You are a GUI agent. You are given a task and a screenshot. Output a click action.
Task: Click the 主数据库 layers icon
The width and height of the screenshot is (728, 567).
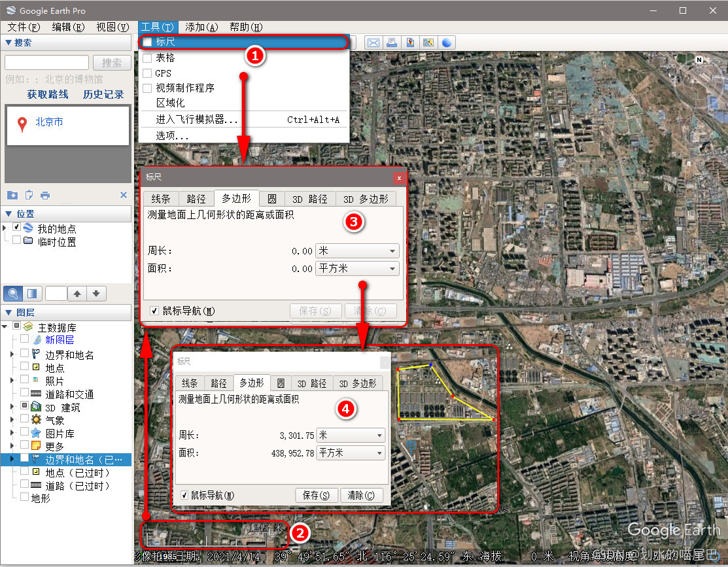[28, 327]
